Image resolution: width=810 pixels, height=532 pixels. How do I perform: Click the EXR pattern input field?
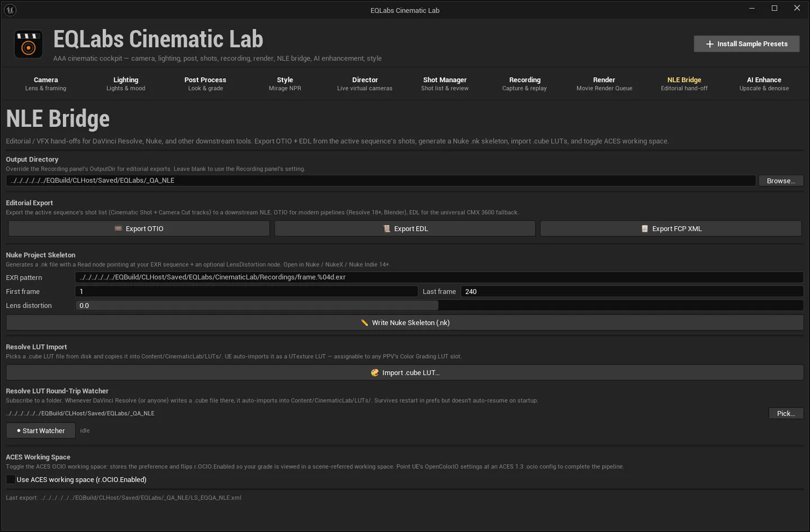pyautogui.click(x=439, y=277)
